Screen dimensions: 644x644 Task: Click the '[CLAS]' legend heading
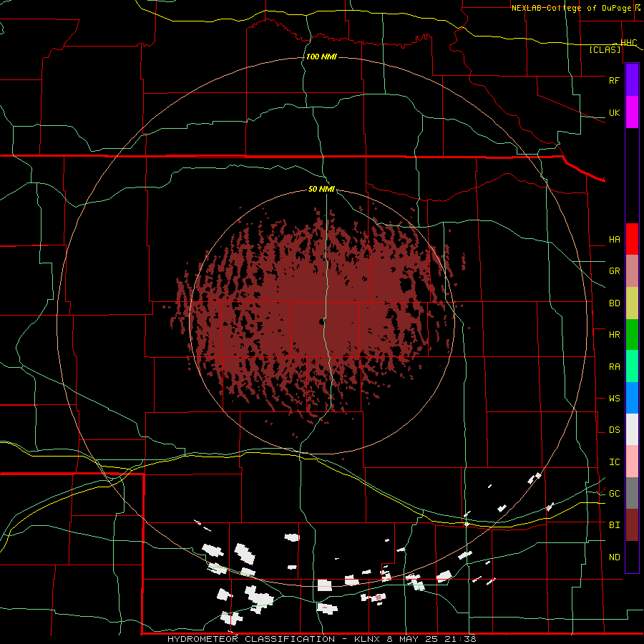coord(605,49)
